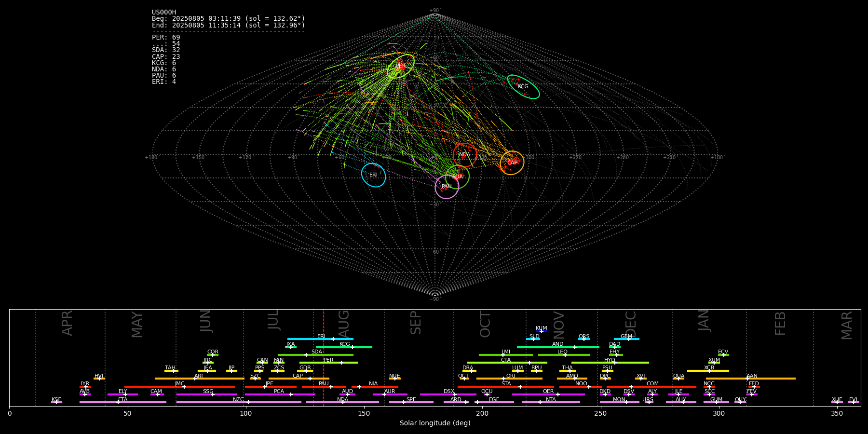This screenshot has width=868, height=434.
Task: Click the AND shower bar on timeline
Action: click(558, 347)
